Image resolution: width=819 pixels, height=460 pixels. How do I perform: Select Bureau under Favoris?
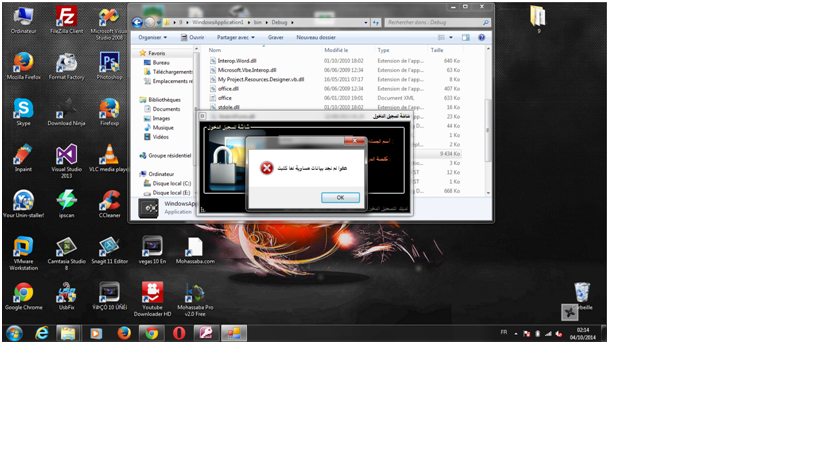161,62
